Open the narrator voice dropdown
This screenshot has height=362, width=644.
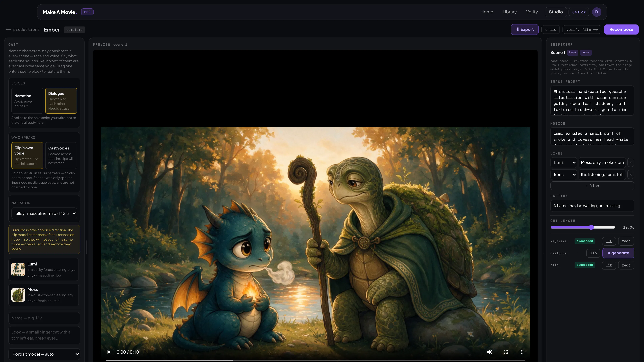click(44, 213)
